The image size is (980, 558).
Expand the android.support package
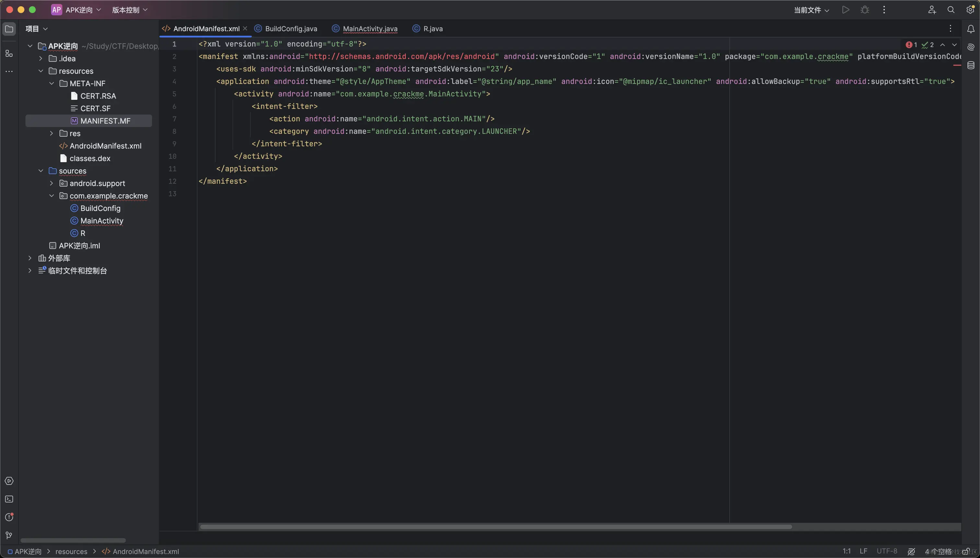(x=51, y=183)
